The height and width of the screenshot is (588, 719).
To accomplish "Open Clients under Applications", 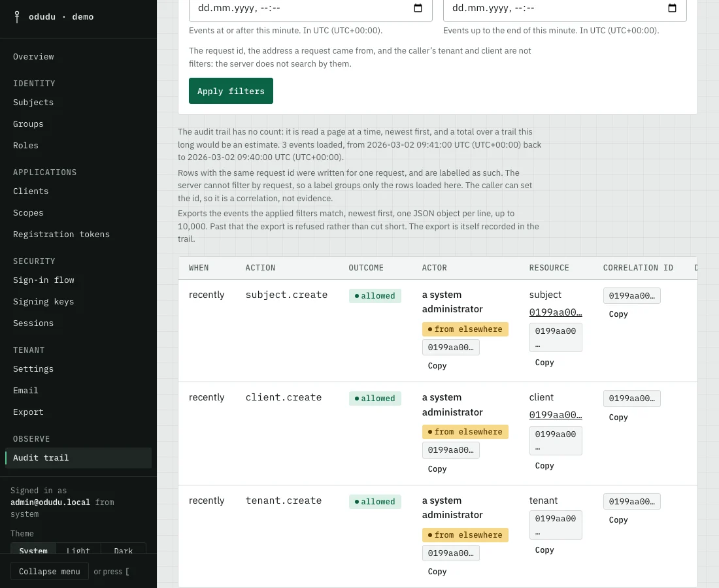I will [31, 191].
